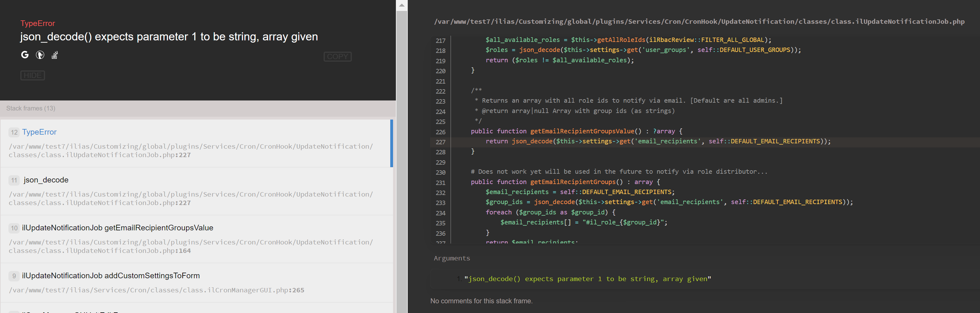Select the json_decode argument error string
This screenshot has width=980, height=313.
click(x=588, y=278)
